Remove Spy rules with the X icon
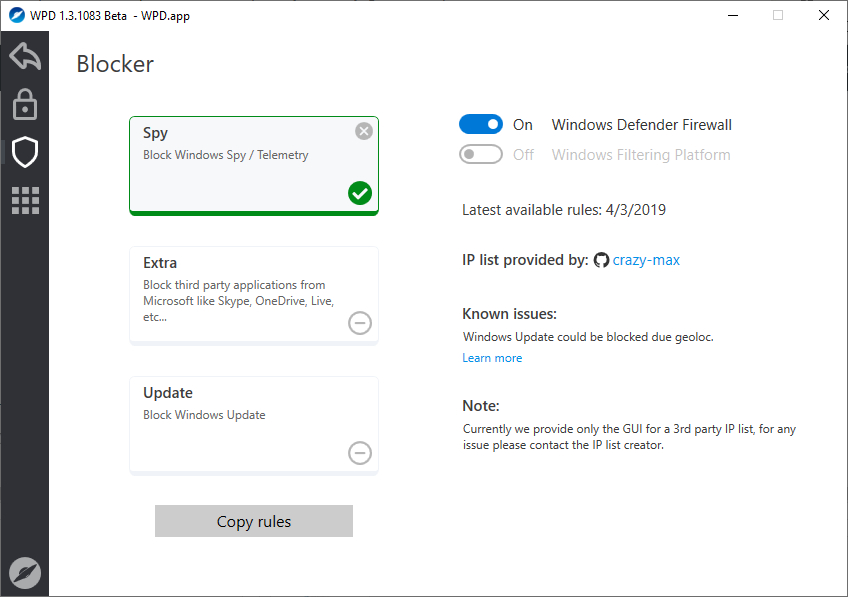This screenshot has width=848, height=597. [364, 131]
